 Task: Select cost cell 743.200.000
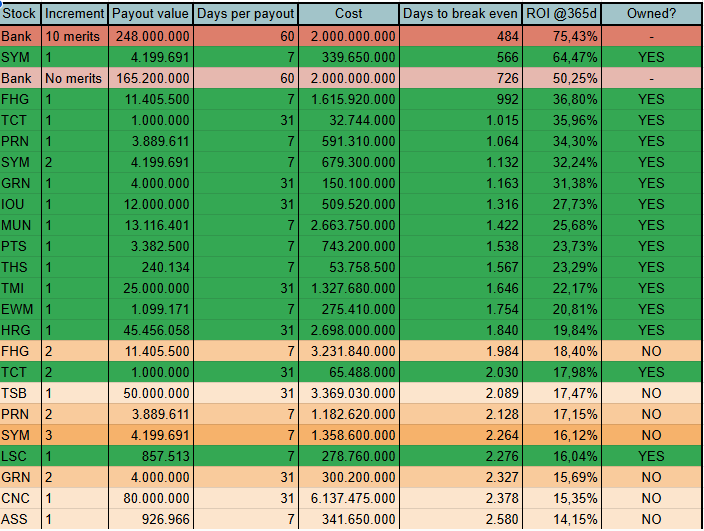tap(348, 246)
